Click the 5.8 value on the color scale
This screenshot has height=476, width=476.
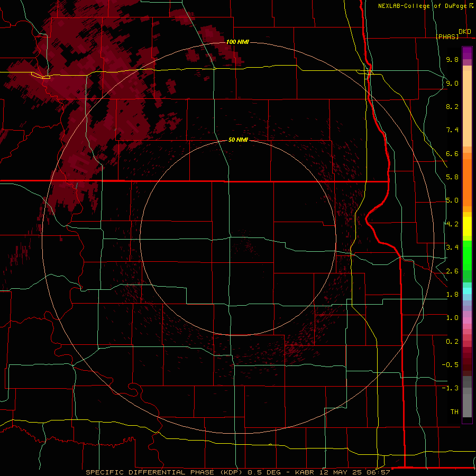[x=452, y=177]
